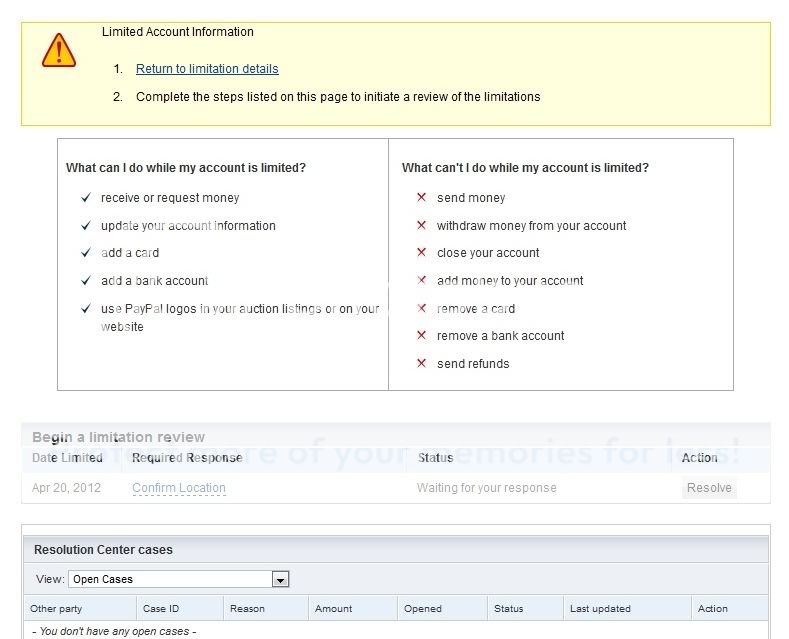This screenshot has height=639, width=789.
Task: Click the red X beside send money
Action: (x=422, y=197)
